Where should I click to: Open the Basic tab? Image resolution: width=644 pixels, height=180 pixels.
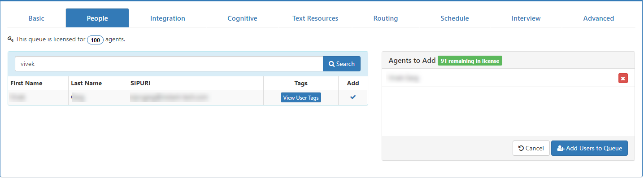36,18
